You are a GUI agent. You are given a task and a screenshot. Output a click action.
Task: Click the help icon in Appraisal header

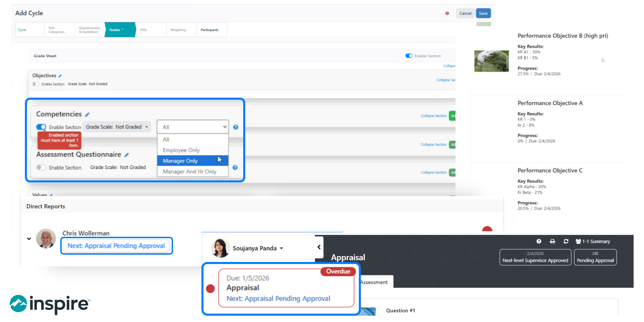coord(539,241)
